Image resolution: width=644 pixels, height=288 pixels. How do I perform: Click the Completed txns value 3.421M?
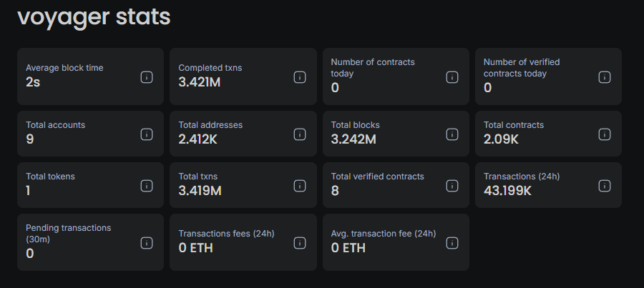[200, 82]
